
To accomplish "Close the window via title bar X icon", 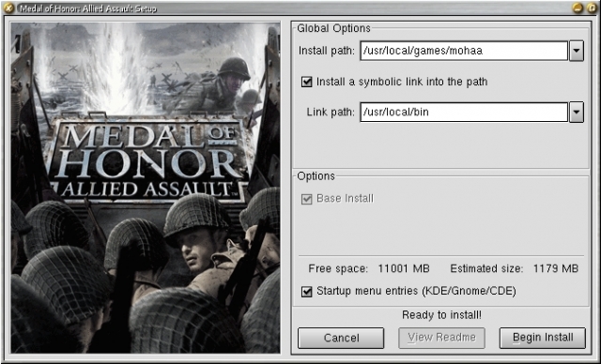I will 8,8.
